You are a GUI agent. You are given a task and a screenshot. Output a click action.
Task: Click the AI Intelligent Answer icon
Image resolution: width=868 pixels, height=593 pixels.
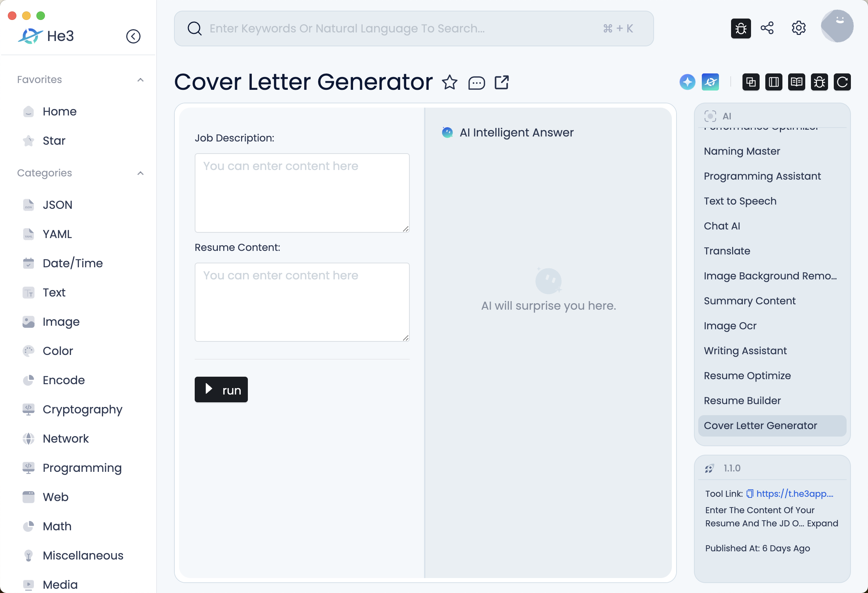coord(448,133)
